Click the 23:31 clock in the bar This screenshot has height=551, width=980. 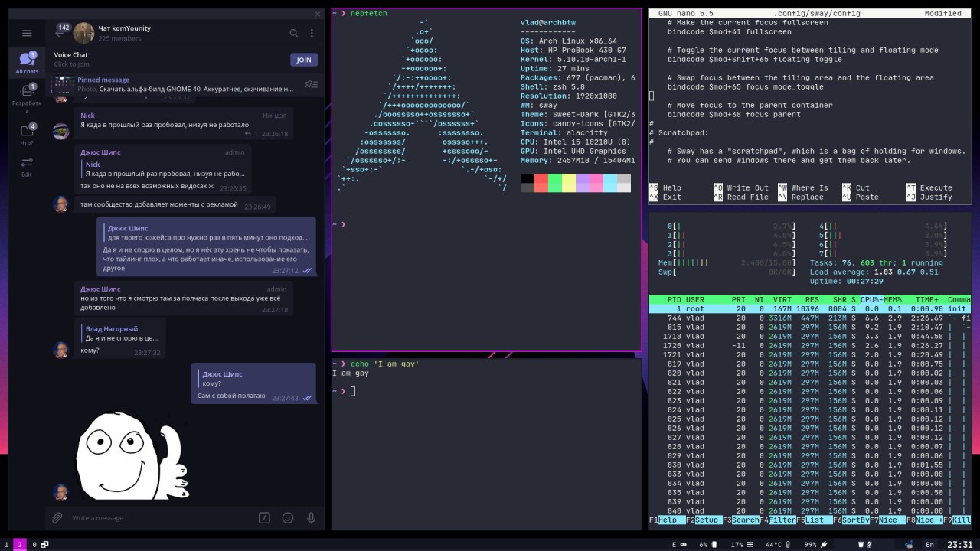click(x=960, y=545)
